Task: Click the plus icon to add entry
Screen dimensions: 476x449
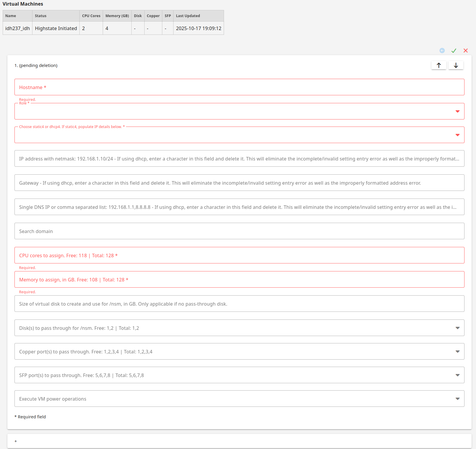Action: click(x=16, y=441)
